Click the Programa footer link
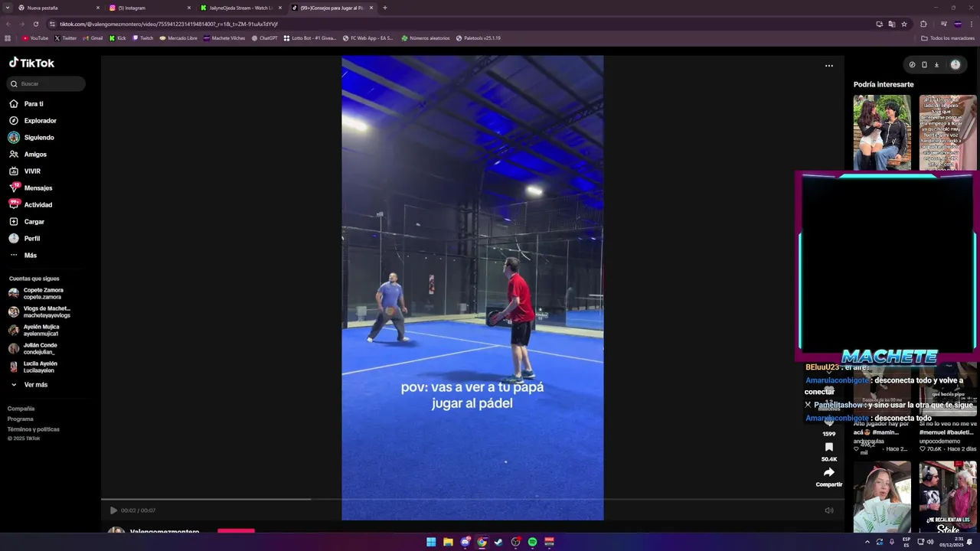 [21, 419]
